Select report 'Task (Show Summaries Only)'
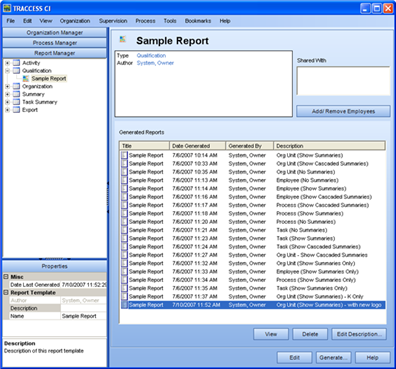396x369 pixels. 253,288
